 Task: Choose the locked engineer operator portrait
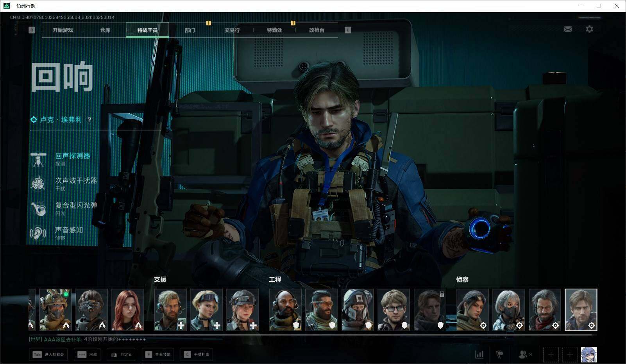coord(430,310)
